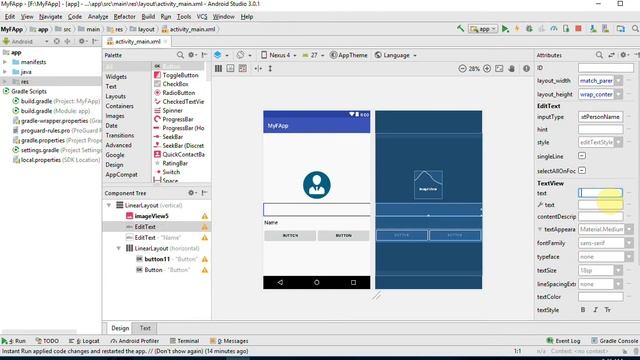The height and width of the screenshot is (360, 640).
Task: Switch to the Text editor tab
Action: (145, 328)
